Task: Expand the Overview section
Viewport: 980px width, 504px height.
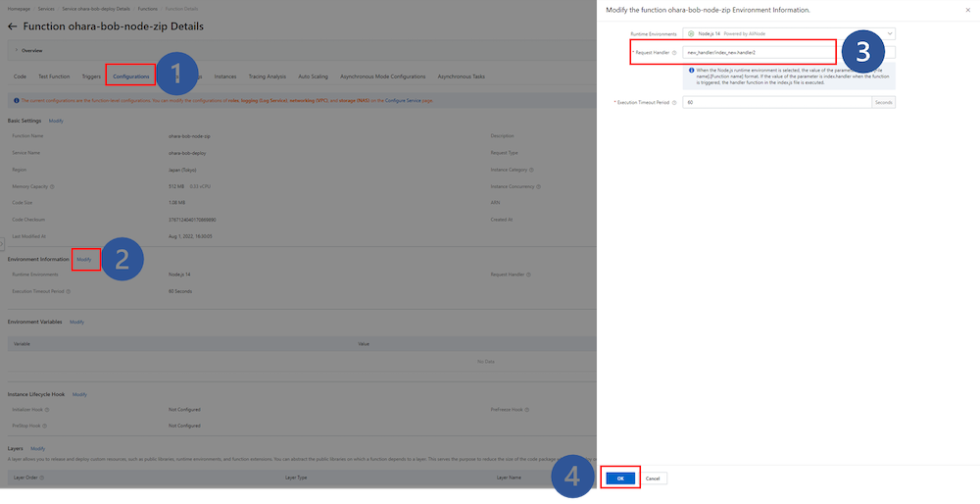Action: (29, 49)
